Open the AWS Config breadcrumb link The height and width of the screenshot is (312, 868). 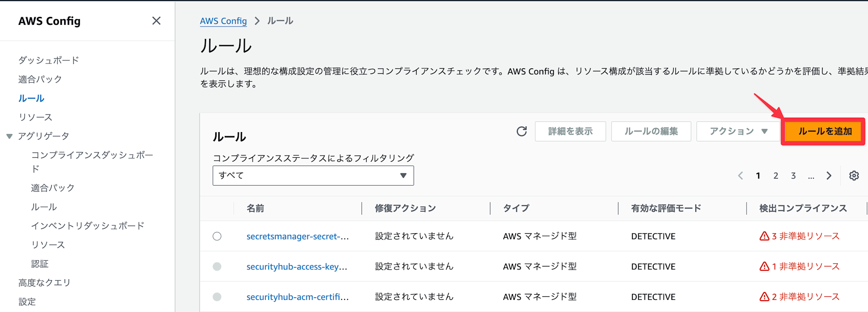(223, 21)
